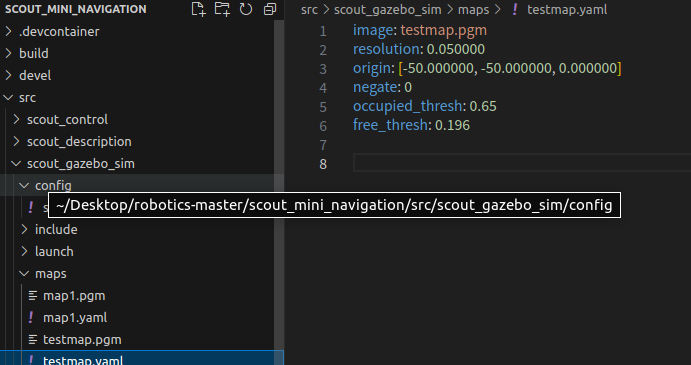Image resolution: width=691 pixels, height=365 pixels.
Task: Click the 'image' key on line 1
Action: [373, 30]
